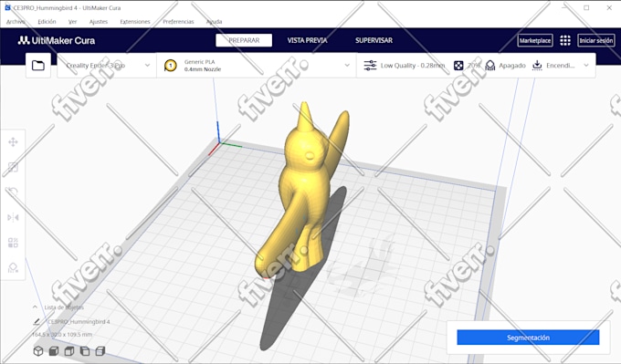The image size is (621, 364).
Task: Switch to 3D perspective view cube
Action: point(38,351)
